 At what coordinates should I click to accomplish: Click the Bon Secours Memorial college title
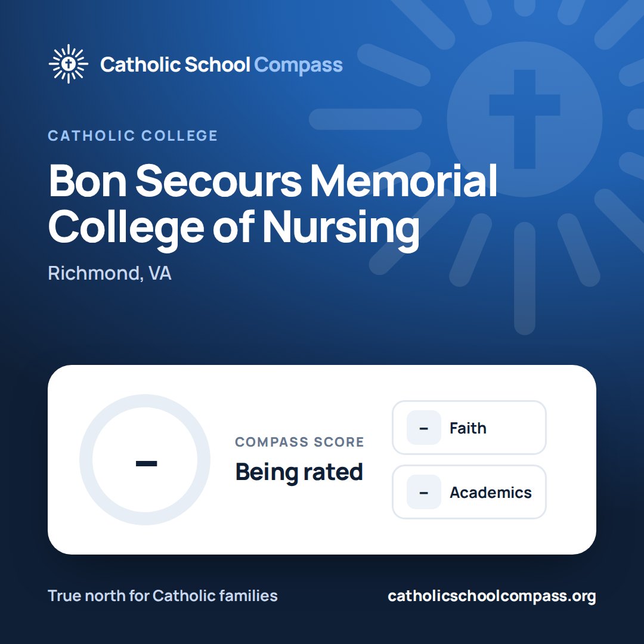click(273, 205)
